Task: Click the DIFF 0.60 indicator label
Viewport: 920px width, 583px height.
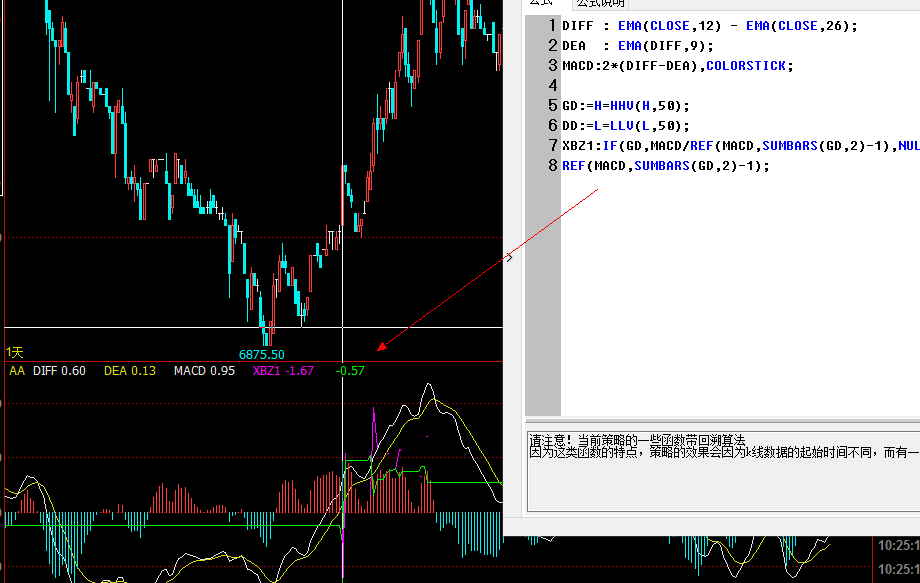Action: click(x=59, y=371)
